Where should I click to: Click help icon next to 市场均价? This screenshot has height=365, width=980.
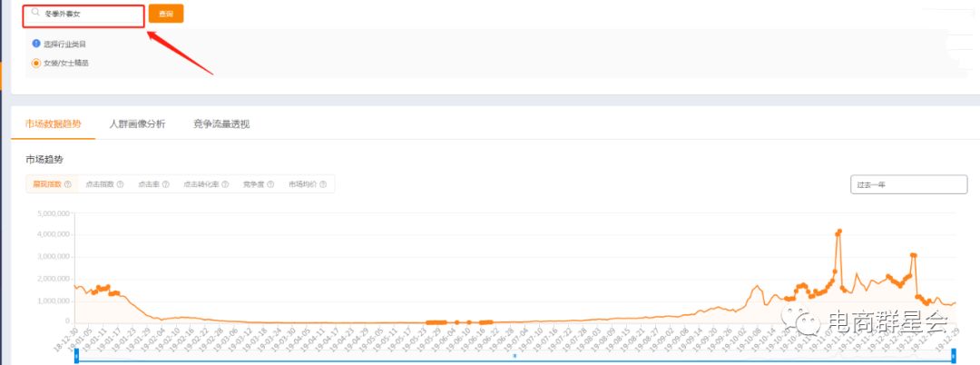(322, 184)
